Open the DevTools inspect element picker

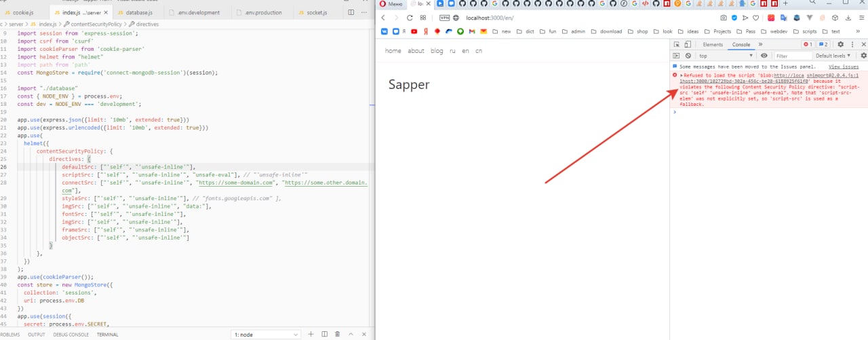677,44
